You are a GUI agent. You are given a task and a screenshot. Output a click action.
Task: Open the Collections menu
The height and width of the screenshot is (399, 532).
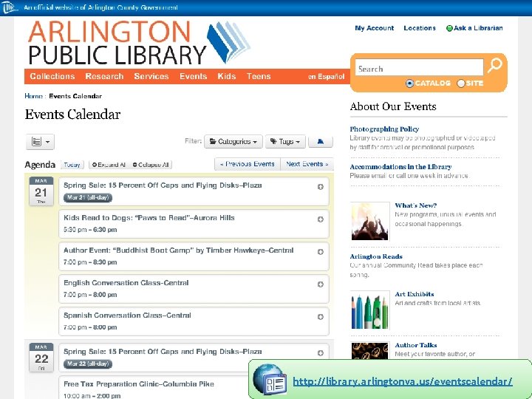point(52,76)
